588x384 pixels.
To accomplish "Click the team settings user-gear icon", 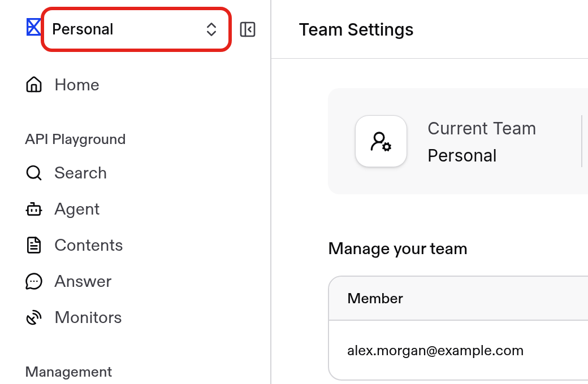I will 381,141.
